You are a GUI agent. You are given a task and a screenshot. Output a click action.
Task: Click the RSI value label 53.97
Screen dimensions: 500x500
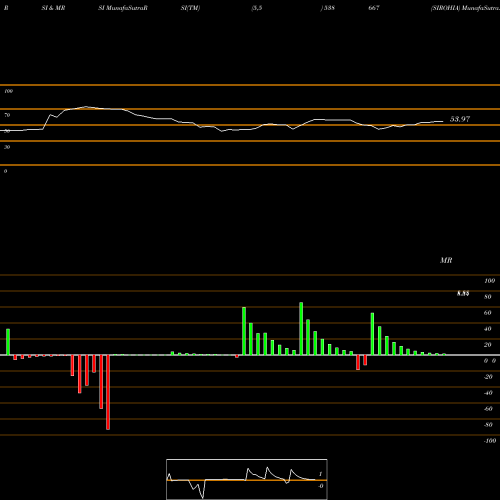pos(460,119)
